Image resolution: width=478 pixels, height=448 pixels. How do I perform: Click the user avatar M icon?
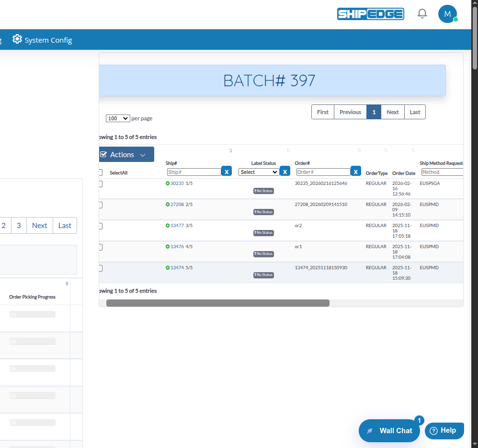[x=447, y=14]
